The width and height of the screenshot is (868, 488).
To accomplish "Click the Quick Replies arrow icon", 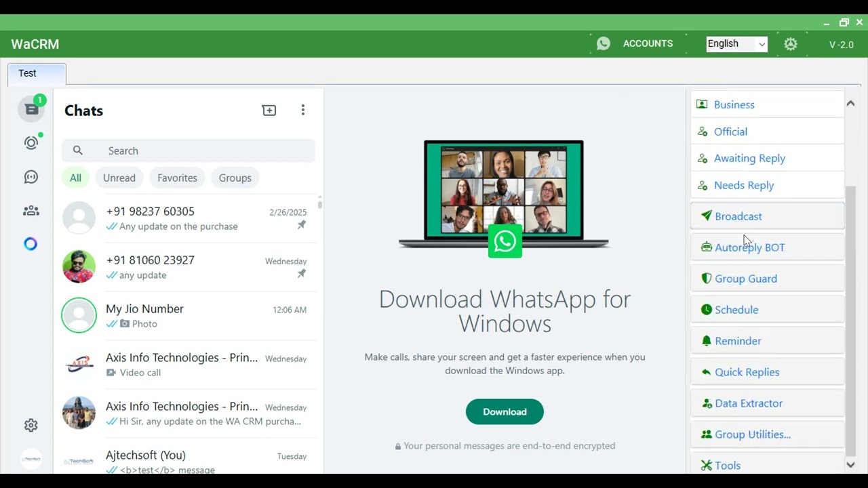I will point(707,371).
